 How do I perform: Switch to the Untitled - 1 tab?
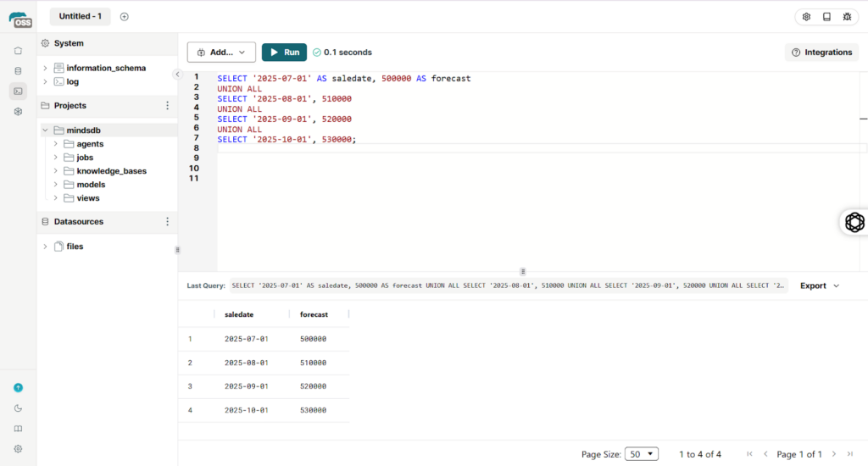point(80,17)
